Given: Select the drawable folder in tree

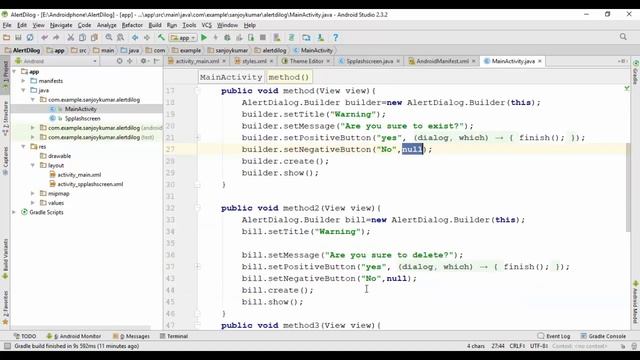Looking at the screenshot, I should [x=59, y=156].
